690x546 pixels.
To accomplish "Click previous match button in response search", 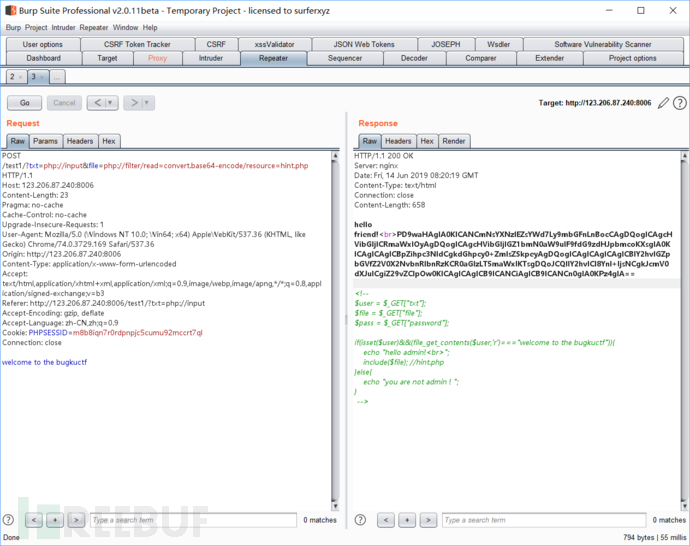I will pyautogui.click(x=386, y=520).
